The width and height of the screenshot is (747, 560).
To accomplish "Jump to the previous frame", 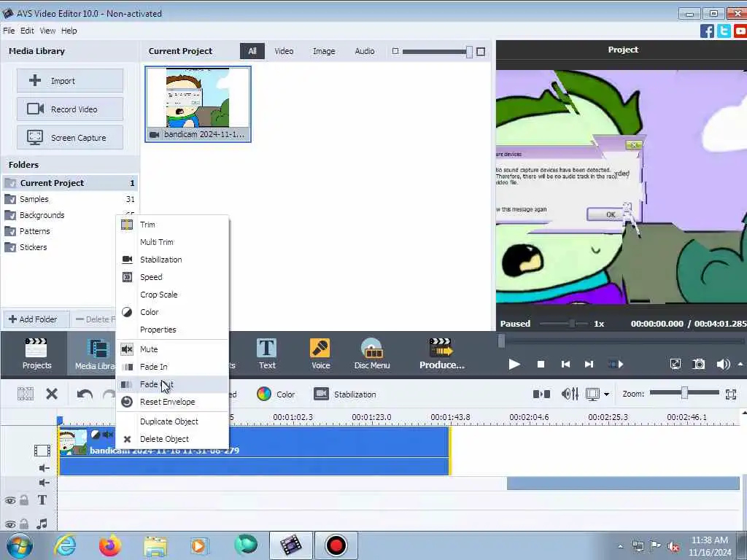I will point(565,365).
